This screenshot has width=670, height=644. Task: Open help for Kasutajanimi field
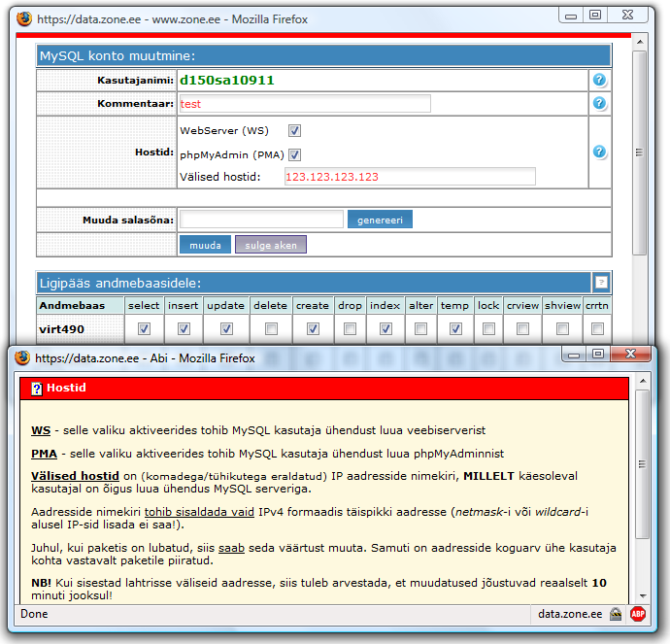pos(599,80)
